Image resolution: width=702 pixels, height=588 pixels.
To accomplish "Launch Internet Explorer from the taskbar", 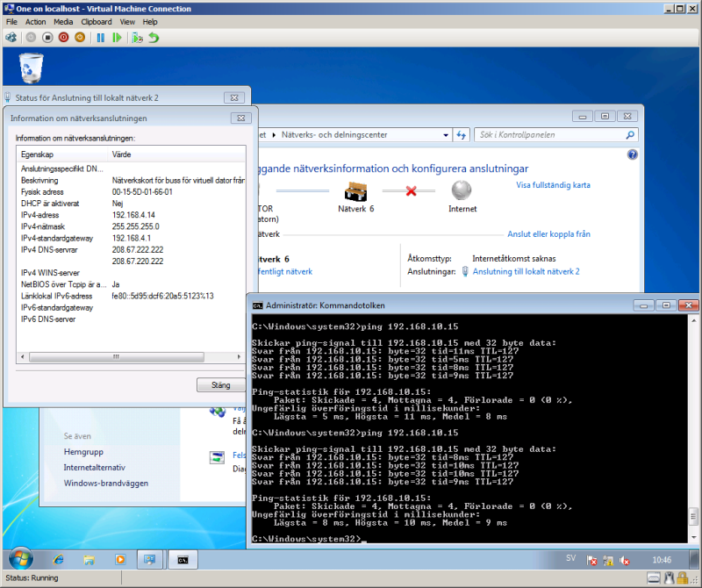I will point(58,559).
